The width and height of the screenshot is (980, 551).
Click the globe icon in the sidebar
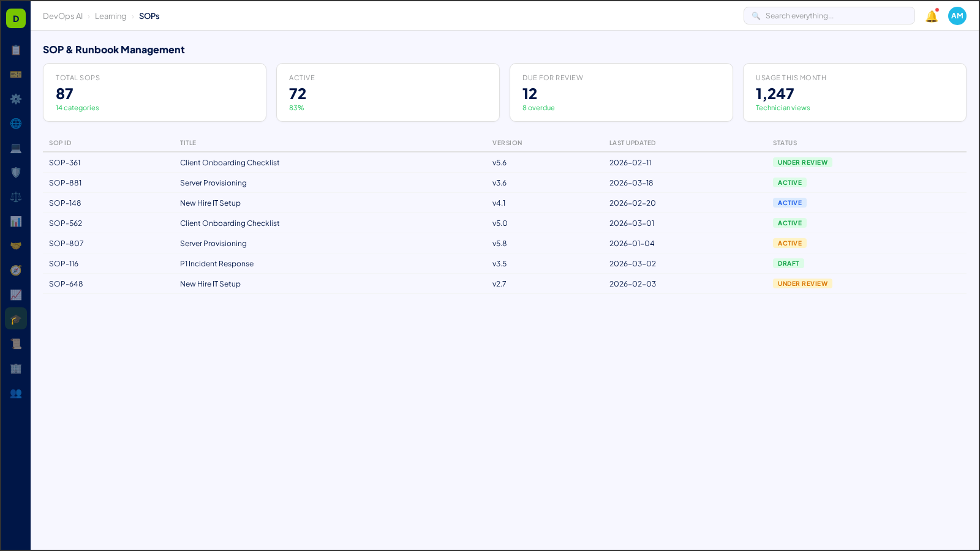pos(16,123)
